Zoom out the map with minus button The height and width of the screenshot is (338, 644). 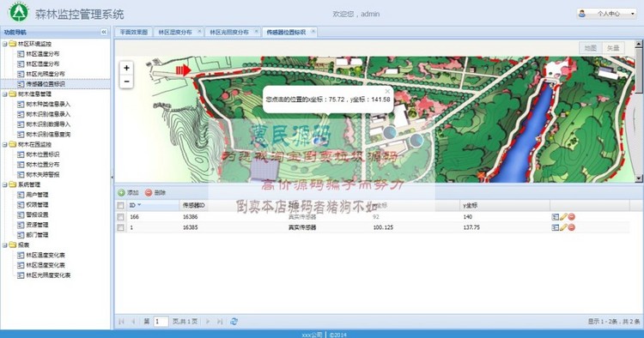click(126, 81)
